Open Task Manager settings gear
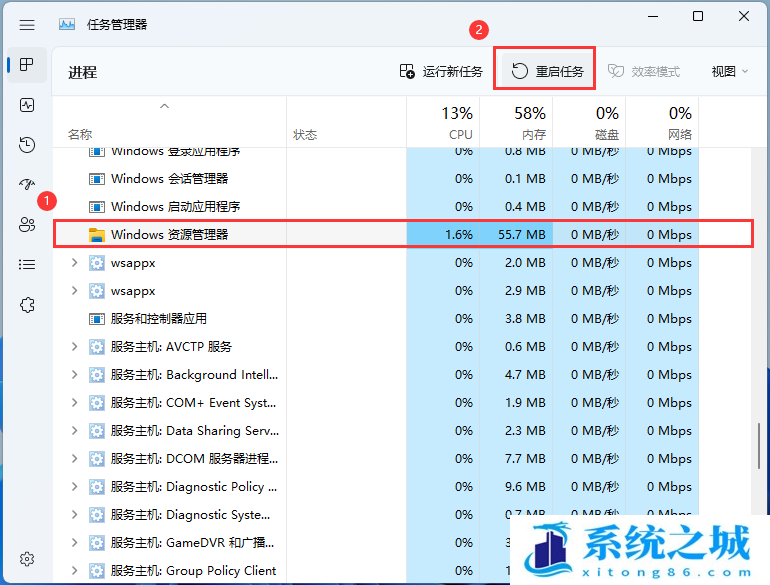The width and height of the screenshot is (770, 585). [27, 559]
